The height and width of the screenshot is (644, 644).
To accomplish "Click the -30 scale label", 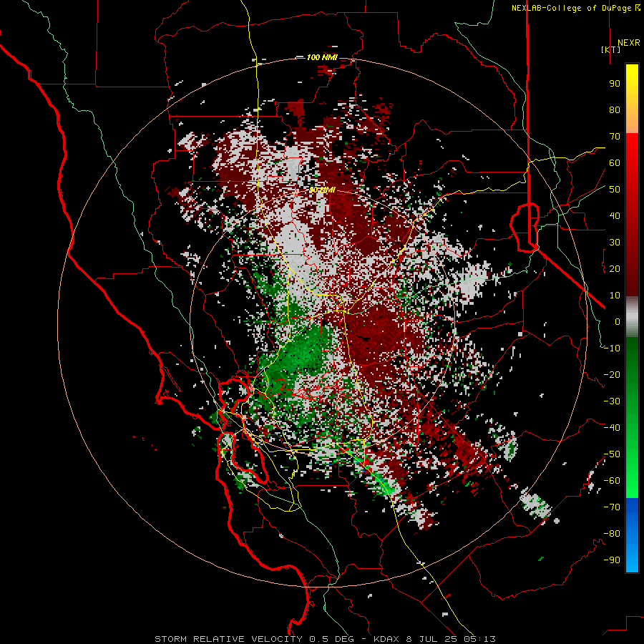I will [x=612, y=401].
